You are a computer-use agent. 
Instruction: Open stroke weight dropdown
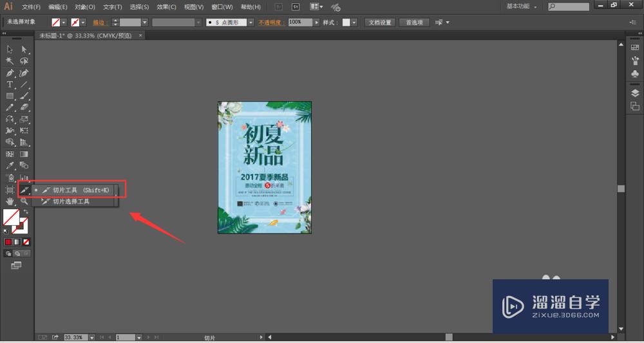(144, 23)
